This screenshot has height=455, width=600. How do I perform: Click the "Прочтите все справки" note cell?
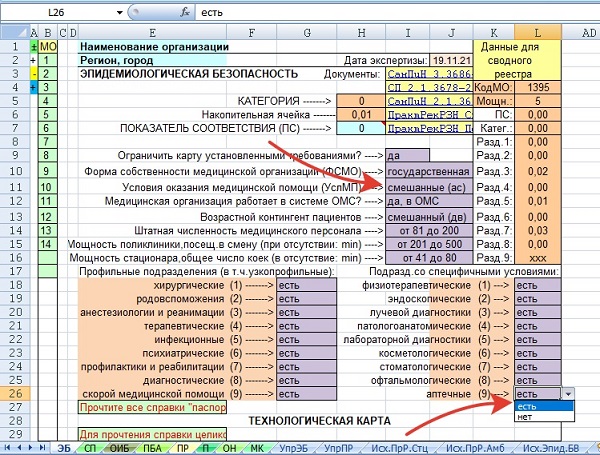click(152, 407)
